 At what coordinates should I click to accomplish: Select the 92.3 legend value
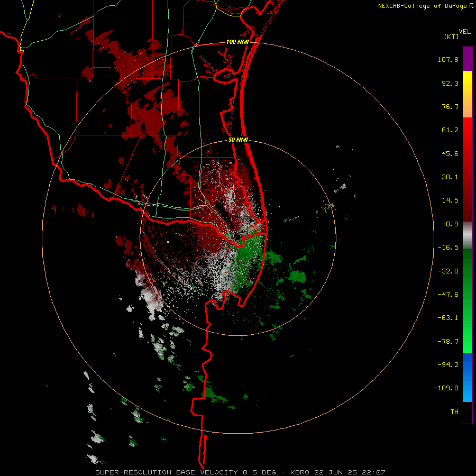click(x=450, y=83)
